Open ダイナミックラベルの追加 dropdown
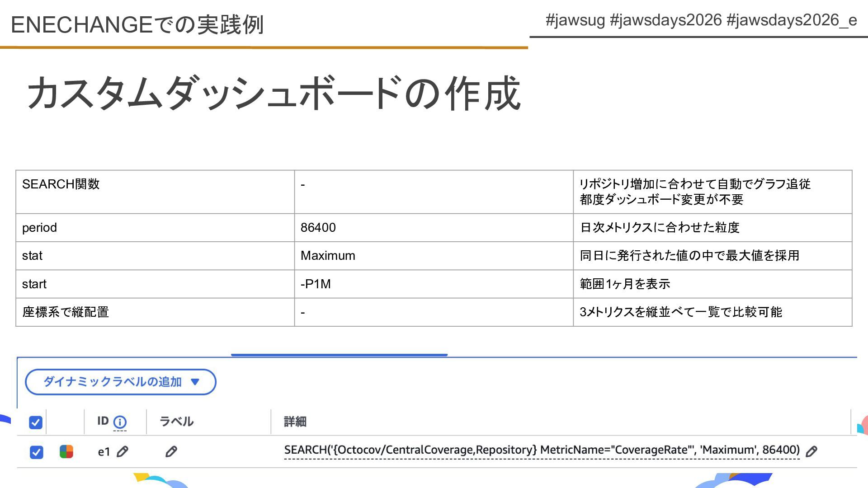 tap(113, 382)
